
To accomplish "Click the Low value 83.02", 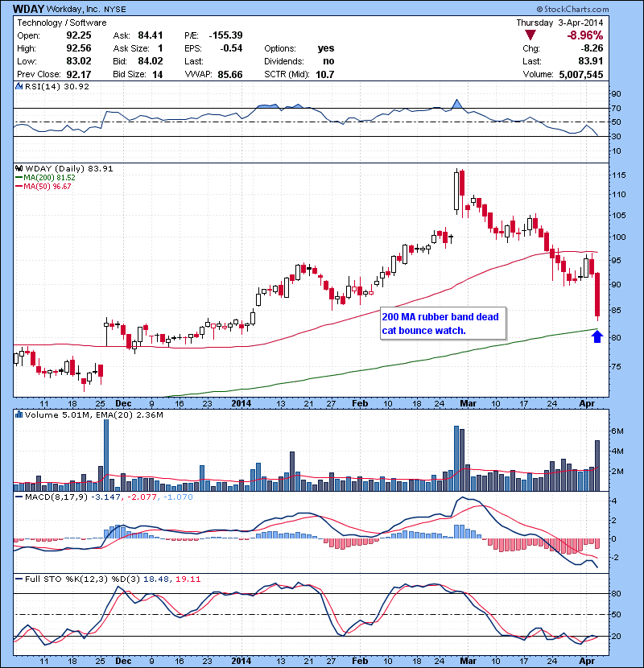I will [79, 61].
